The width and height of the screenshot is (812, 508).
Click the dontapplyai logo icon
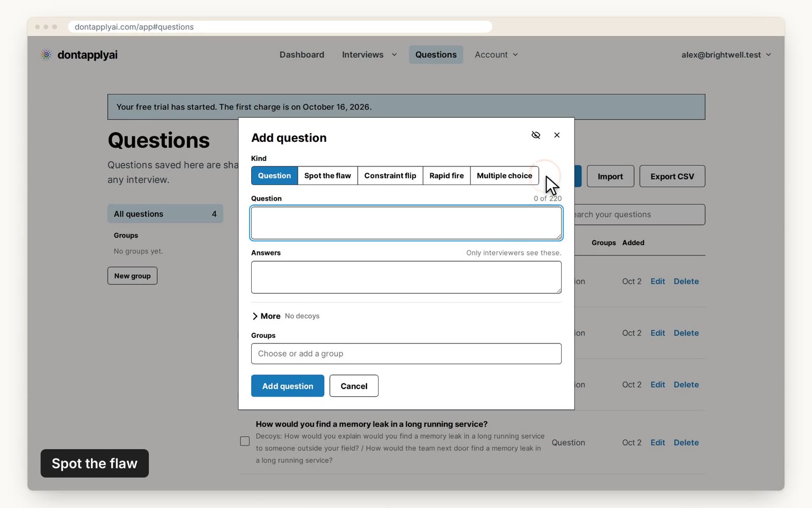pos(46,55)
